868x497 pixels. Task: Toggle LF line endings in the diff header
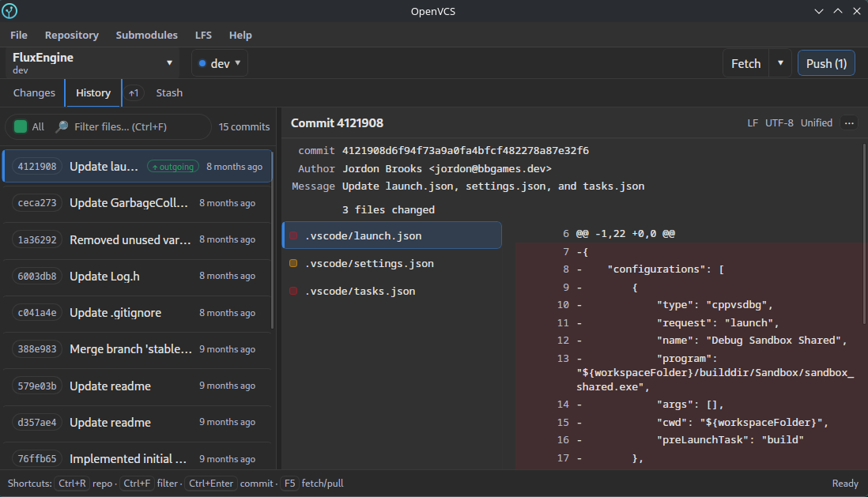(752, 122)
